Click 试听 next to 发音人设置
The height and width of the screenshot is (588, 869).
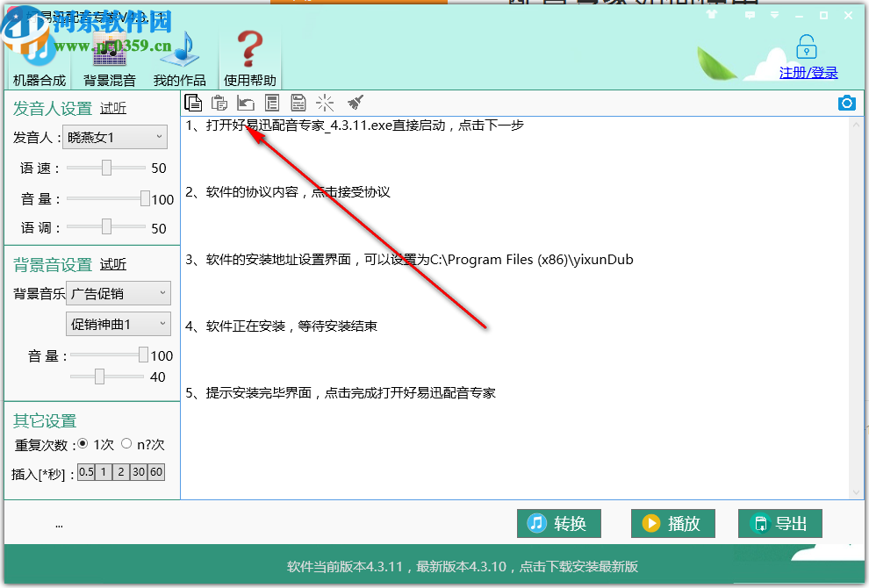point(113,108)
